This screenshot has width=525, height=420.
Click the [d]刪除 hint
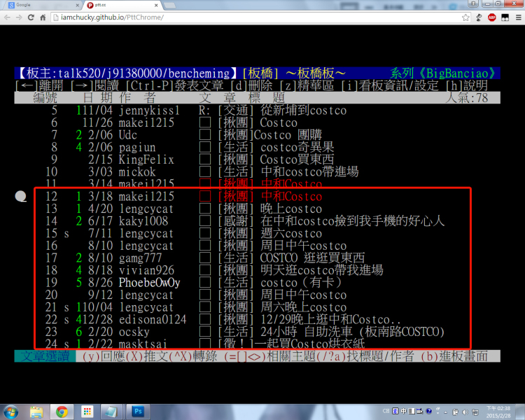coord(252,85)
